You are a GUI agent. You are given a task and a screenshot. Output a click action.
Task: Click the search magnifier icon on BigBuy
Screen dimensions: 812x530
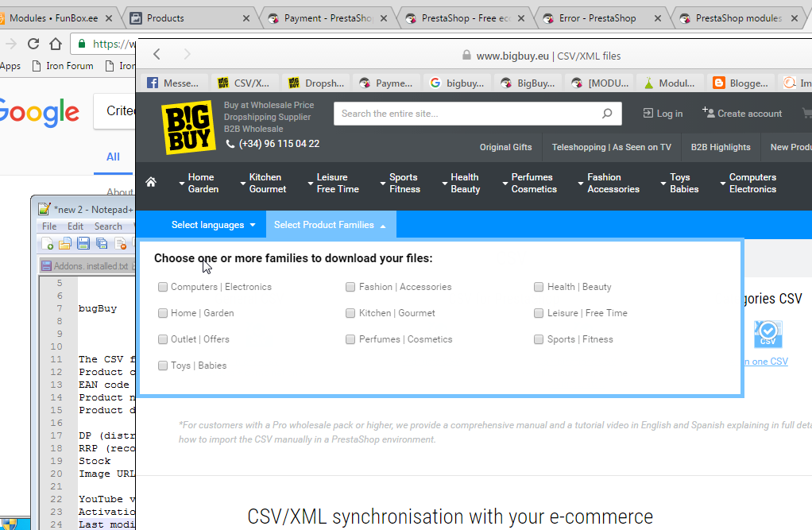pyautogui.click(x=607, y=114)
